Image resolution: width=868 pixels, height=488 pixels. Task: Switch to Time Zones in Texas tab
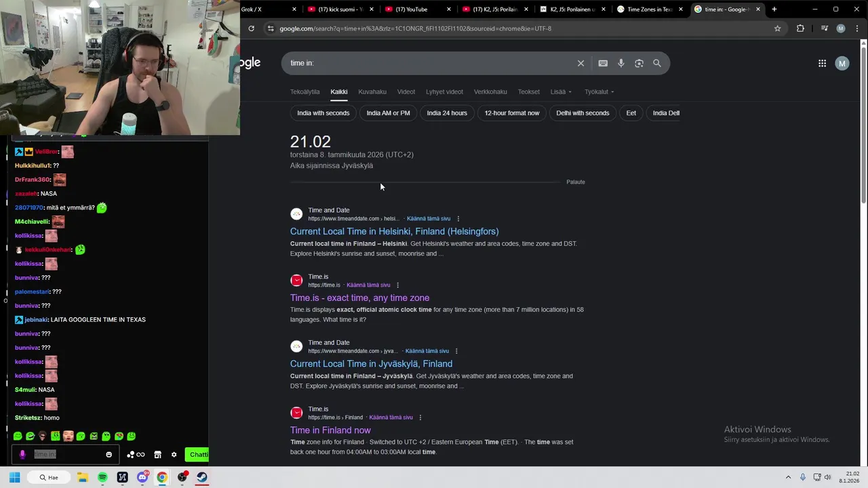pos(650,9)
